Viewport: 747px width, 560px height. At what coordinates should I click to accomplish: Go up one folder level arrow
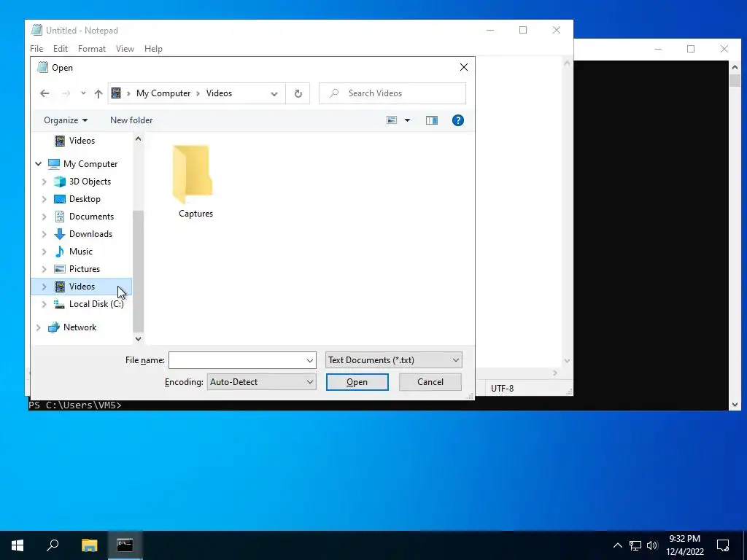[98, 93]
